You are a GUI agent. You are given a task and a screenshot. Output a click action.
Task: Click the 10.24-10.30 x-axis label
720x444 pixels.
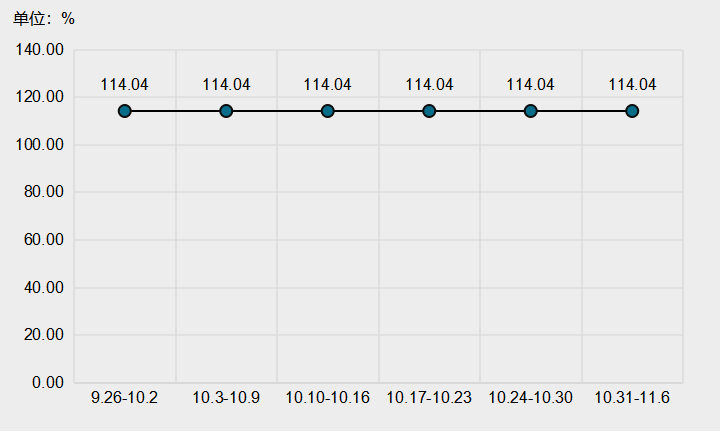coord(531,398)
